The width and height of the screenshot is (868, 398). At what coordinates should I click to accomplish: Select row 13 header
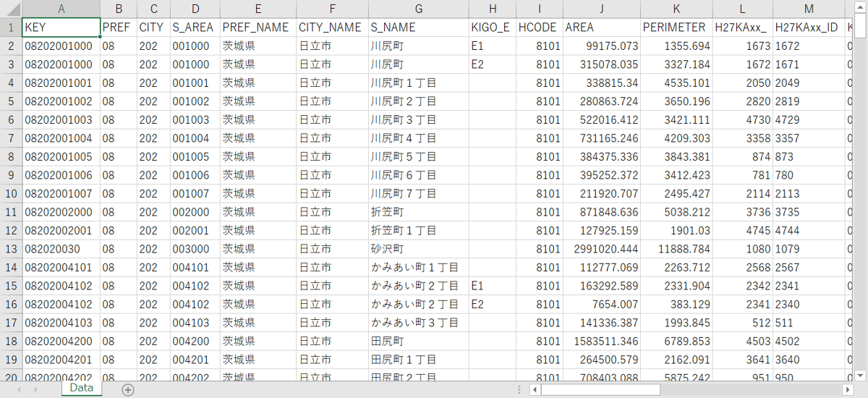11,249
